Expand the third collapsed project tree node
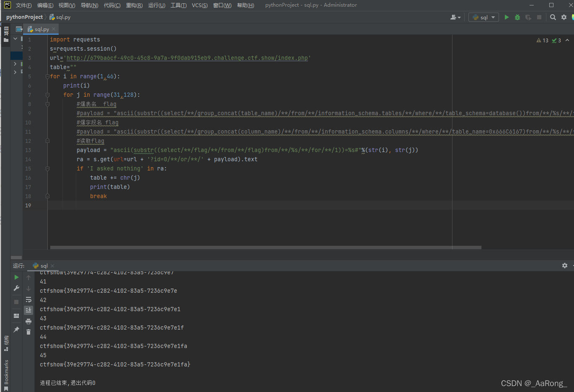 coord(15,64)
